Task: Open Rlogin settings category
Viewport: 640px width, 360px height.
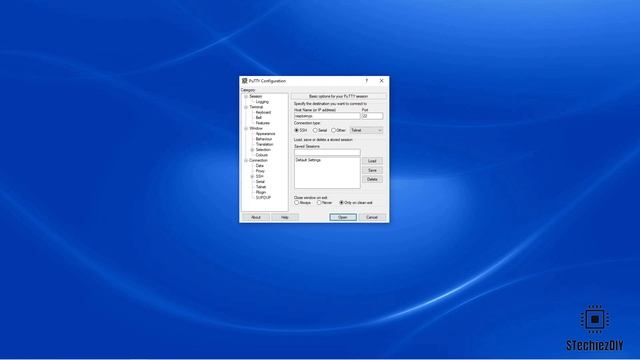Action: pyautogui.click(x=261, y=192)
